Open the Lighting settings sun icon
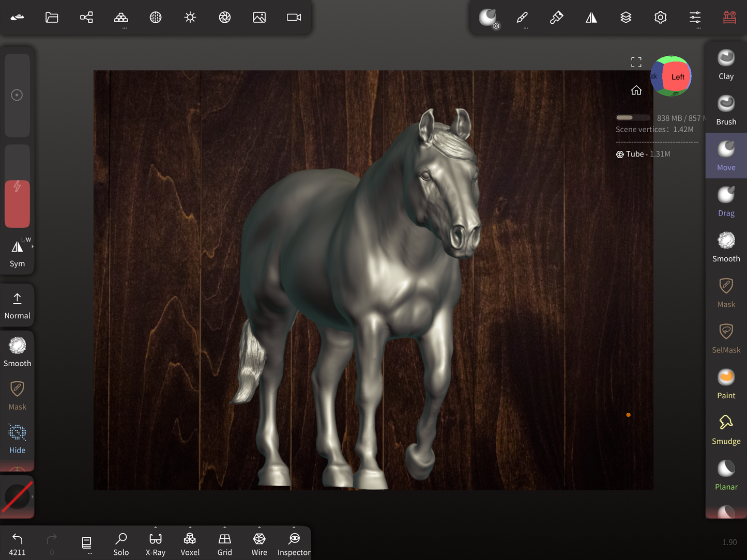The height and width of the screenshot is (560, 747). click(190, 18)
